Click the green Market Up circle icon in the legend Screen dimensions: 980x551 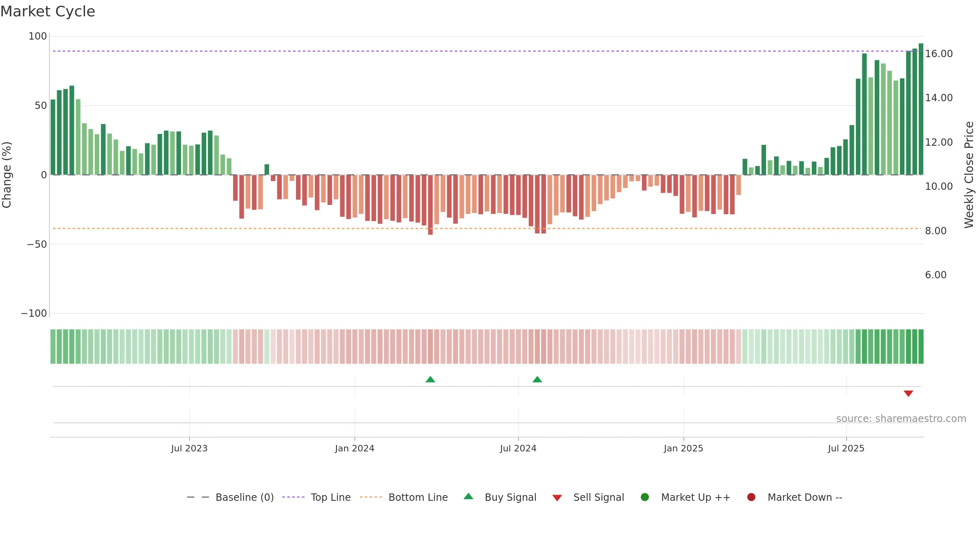(x=645, y=497)
